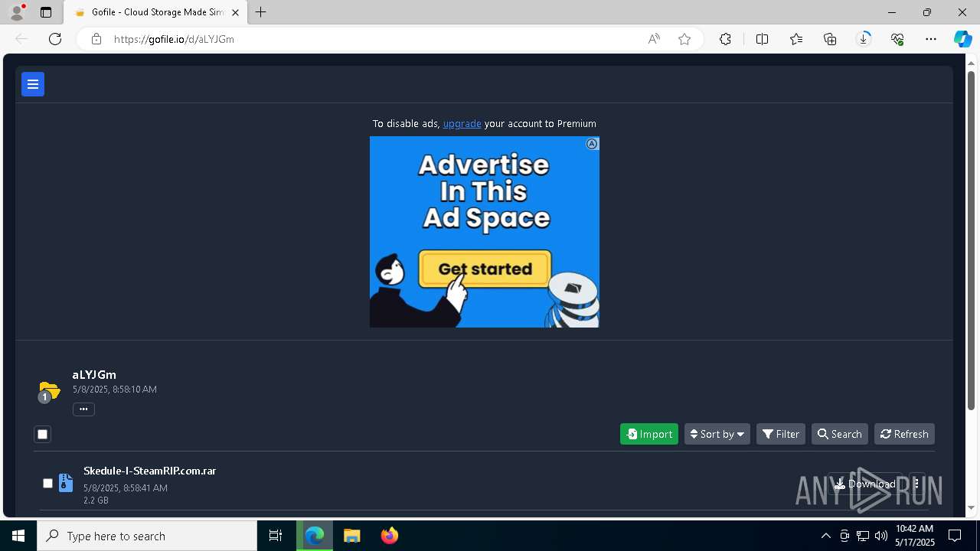Open File Explorer from taskbar
This screenshot has height=551, width=980.
click(352, 536)
